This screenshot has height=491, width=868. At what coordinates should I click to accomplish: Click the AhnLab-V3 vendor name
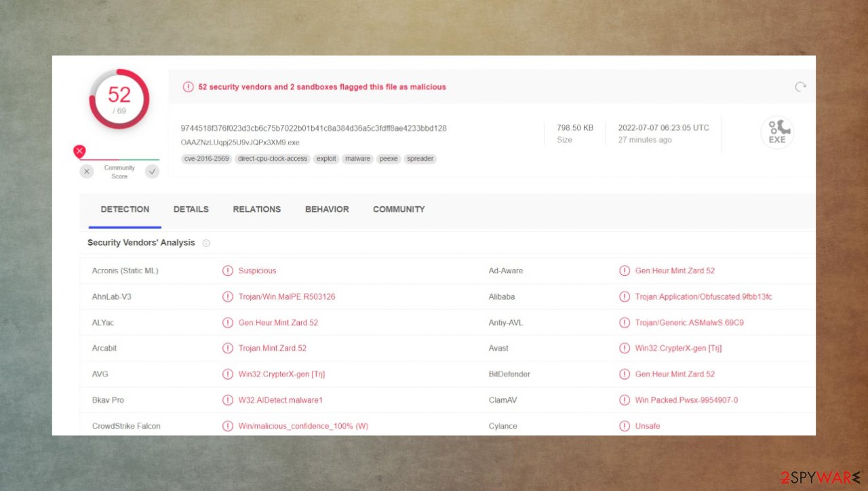(111, 296)
